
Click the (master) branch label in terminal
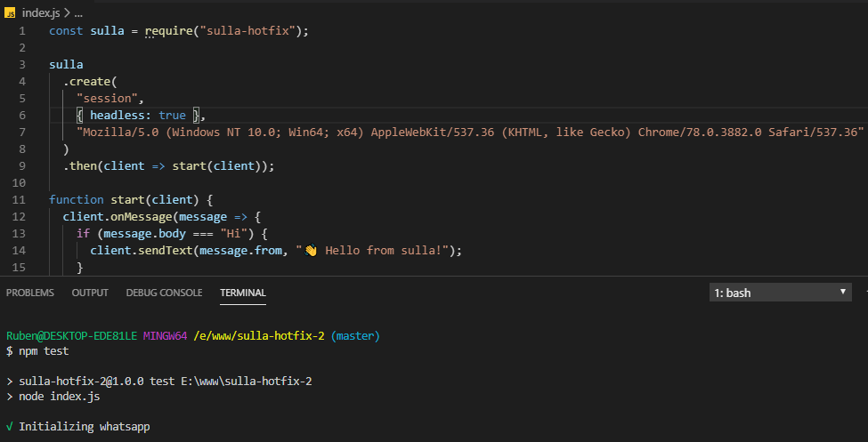(355, 336)
